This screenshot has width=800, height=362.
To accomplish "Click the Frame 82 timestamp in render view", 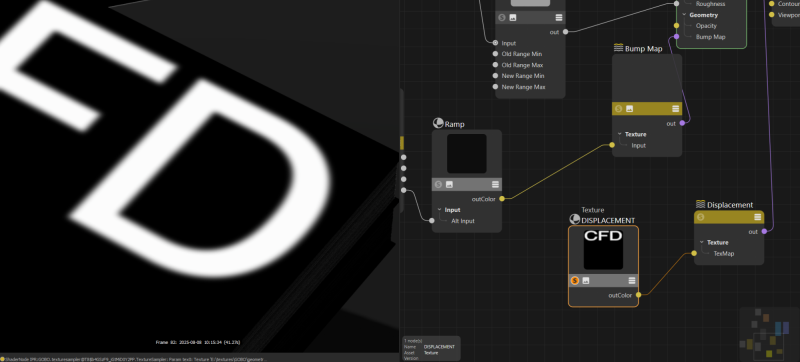I will click(198, 342).
